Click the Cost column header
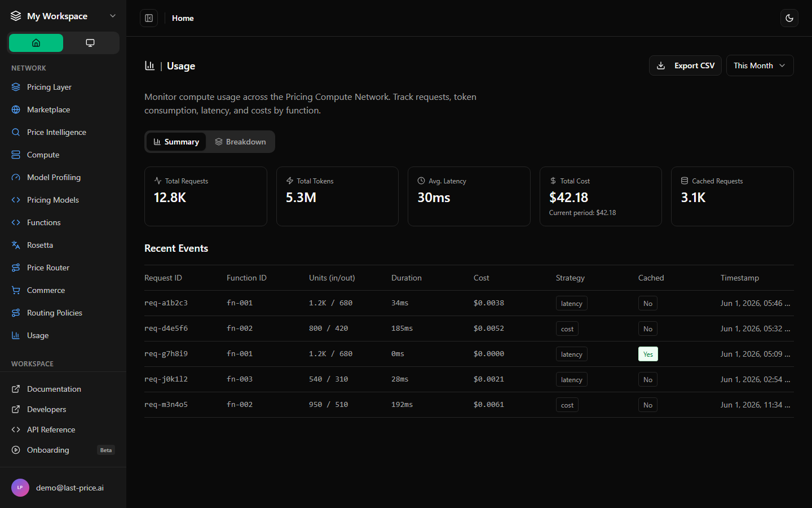This screenshot has width=812, height=508. point(482,278)
